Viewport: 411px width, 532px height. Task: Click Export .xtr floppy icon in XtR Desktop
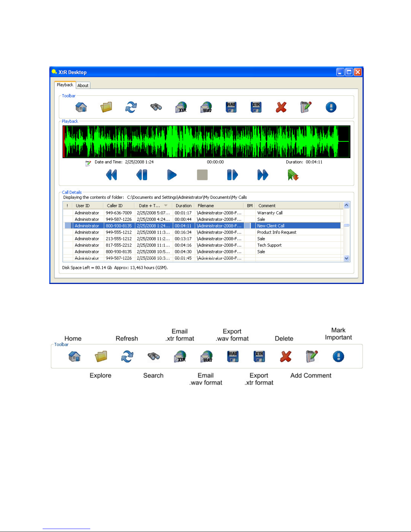point(256,107)
